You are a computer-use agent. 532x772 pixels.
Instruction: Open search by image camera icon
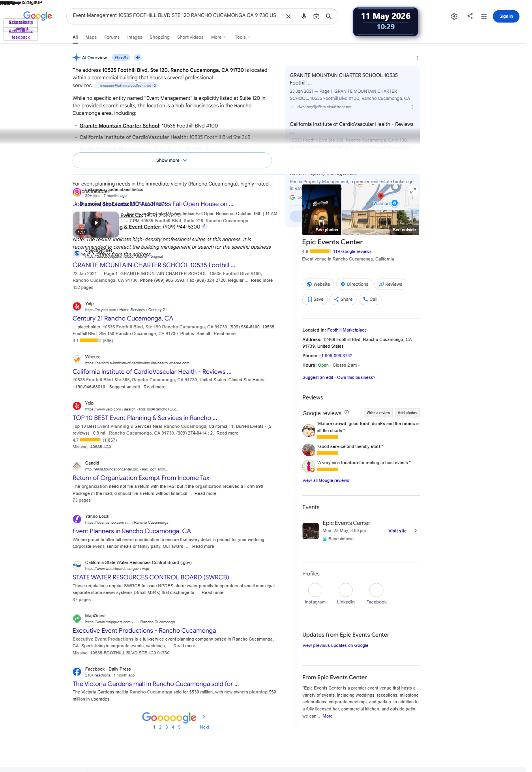tap(316, 17)
